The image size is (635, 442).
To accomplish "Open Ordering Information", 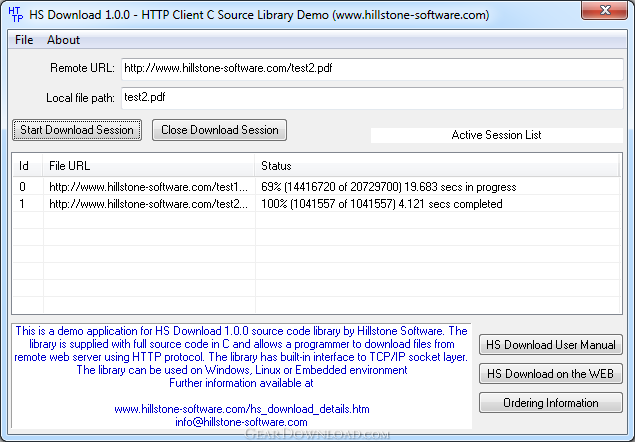I will click(x=551, y=403).
